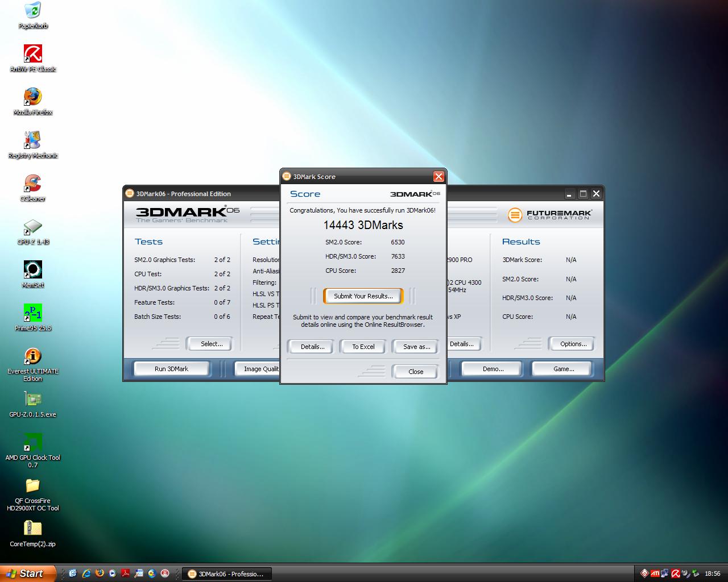Select Everest ULTIMATE Edition desktop icon
The width and height of the screenshot is (728, 582).
[33, 364]
